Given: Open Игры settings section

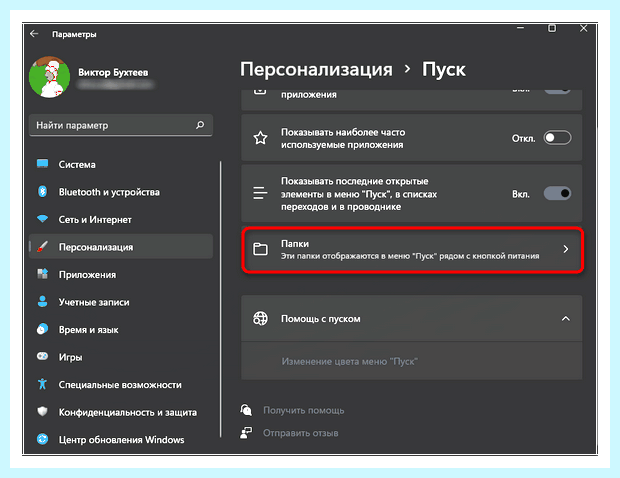Looking at the screenshot, I should coord(121,357).
